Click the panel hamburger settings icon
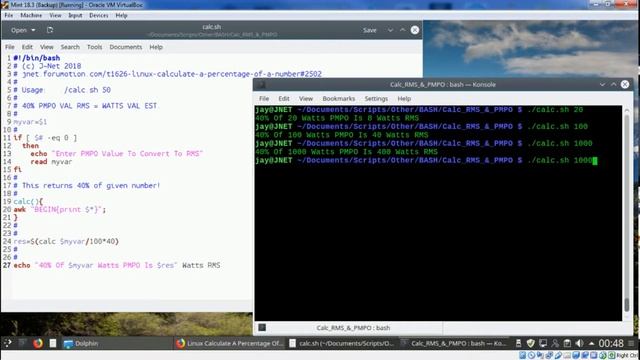The image size is (640, 360). point(631,343)
